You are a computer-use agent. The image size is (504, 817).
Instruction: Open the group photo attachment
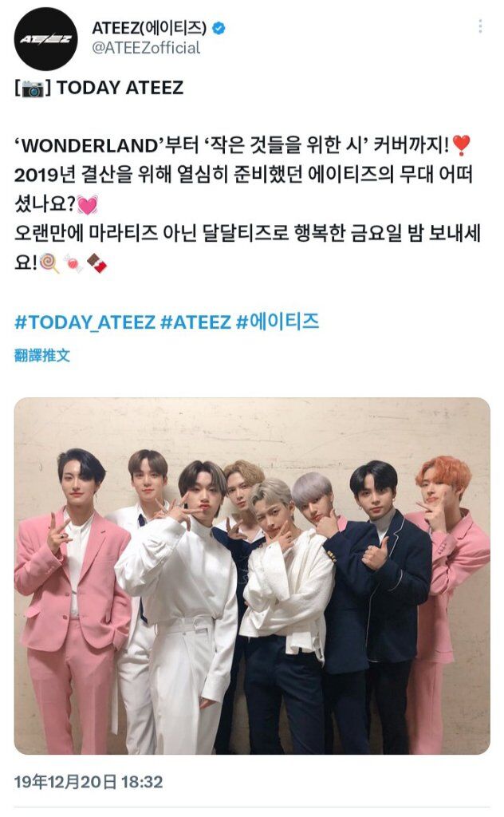coord(252,576)
